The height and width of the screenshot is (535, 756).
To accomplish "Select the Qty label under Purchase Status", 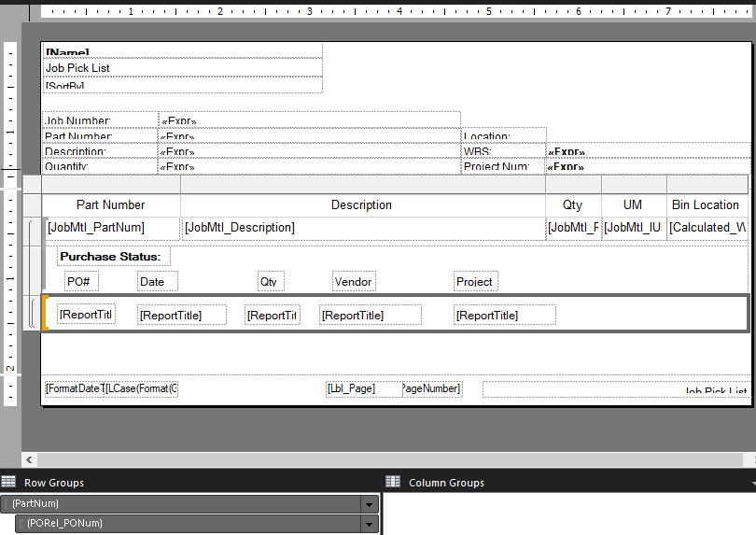I will 271,282.
